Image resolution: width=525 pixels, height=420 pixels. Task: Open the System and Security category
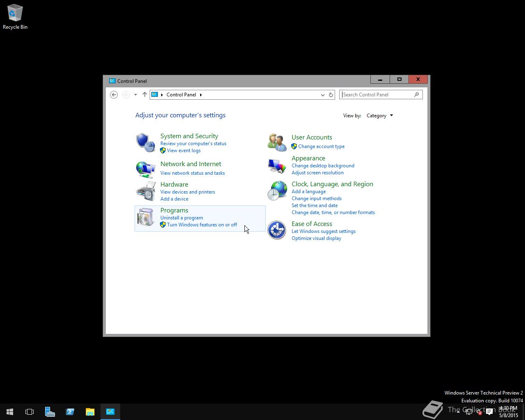[x=189, y=136]
